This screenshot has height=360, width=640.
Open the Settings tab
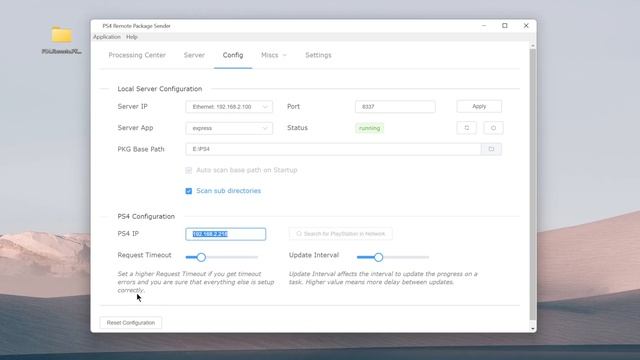point(318,55)
